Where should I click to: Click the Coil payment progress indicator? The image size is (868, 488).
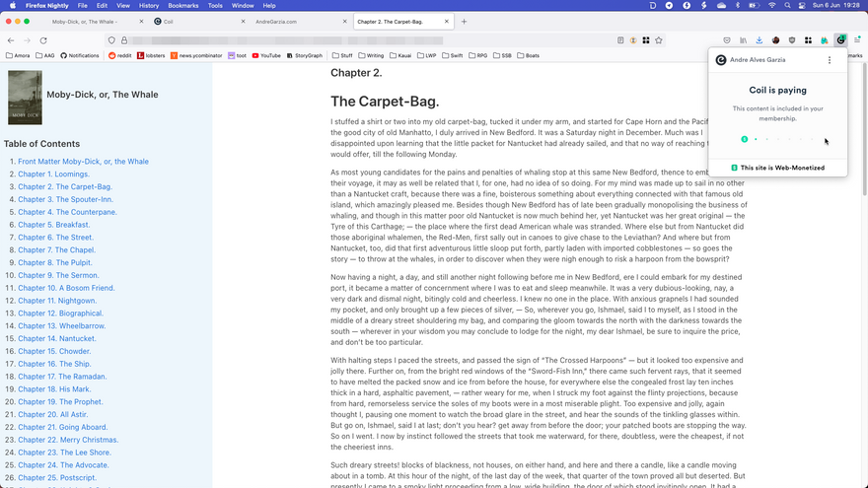pos(779,139)
